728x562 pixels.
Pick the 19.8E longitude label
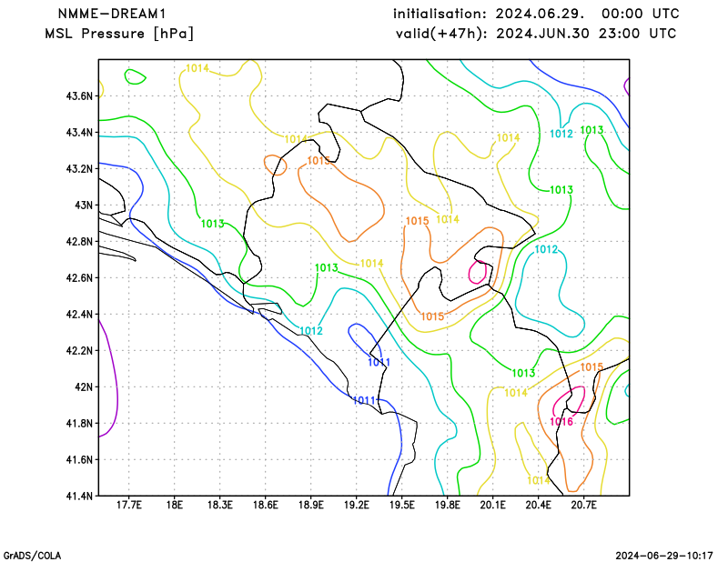point(447,505)
